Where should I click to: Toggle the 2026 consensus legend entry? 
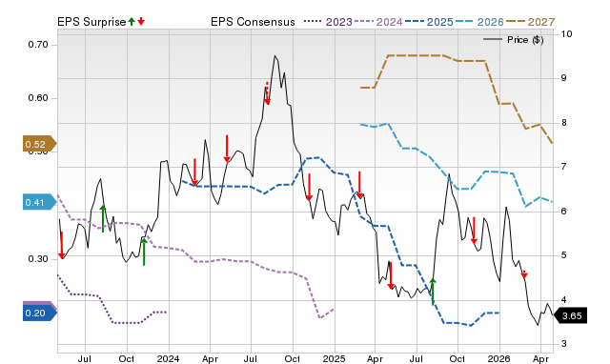click(x=479, y=22)
